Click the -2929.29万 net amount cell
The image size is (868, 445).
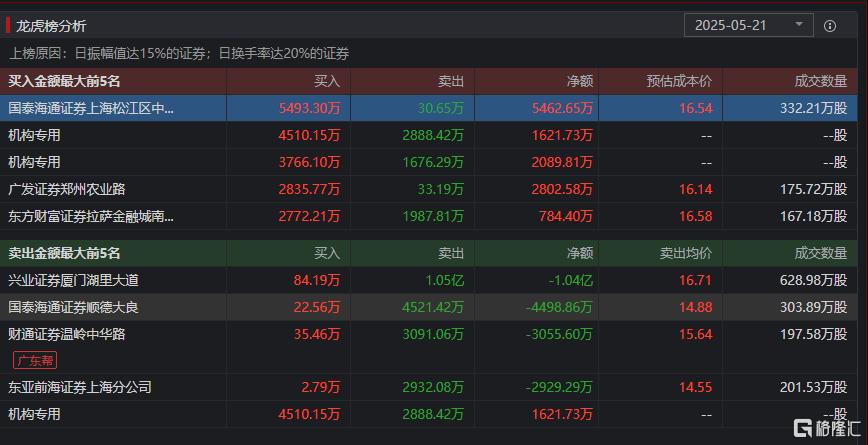coord(559,387)
